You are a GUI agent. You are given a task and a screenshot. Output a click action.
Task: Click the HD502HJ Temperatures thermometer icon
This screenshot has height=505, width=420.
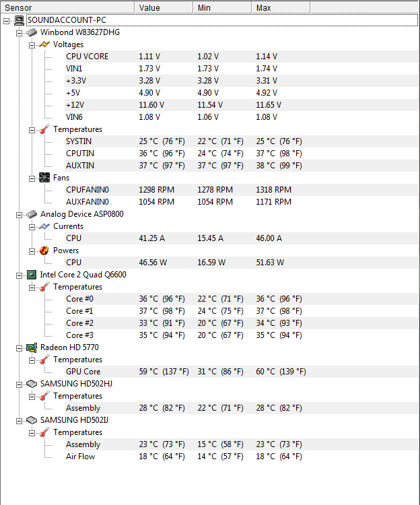[44, 396]
